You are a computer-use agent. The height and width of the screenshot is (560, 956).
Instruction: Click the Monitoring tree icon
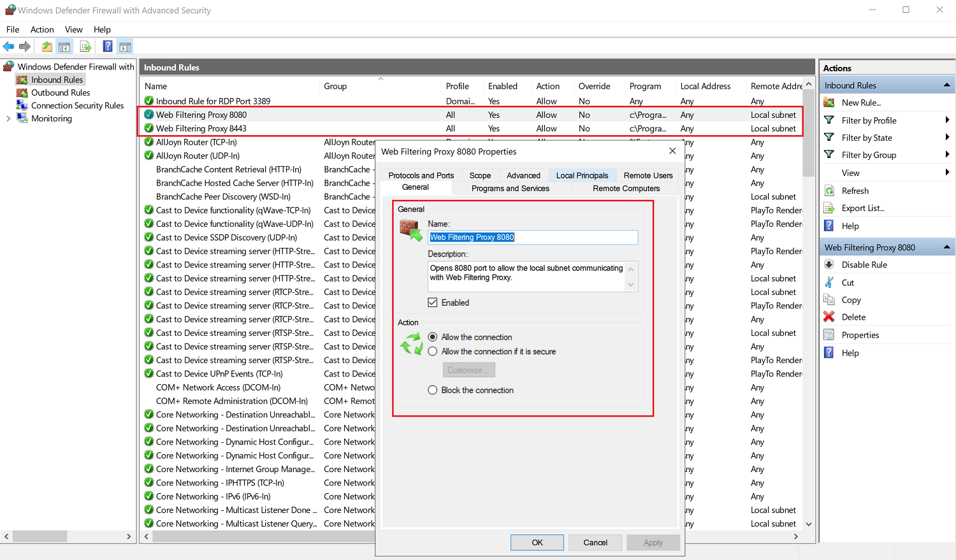click(x=22, y=118)
